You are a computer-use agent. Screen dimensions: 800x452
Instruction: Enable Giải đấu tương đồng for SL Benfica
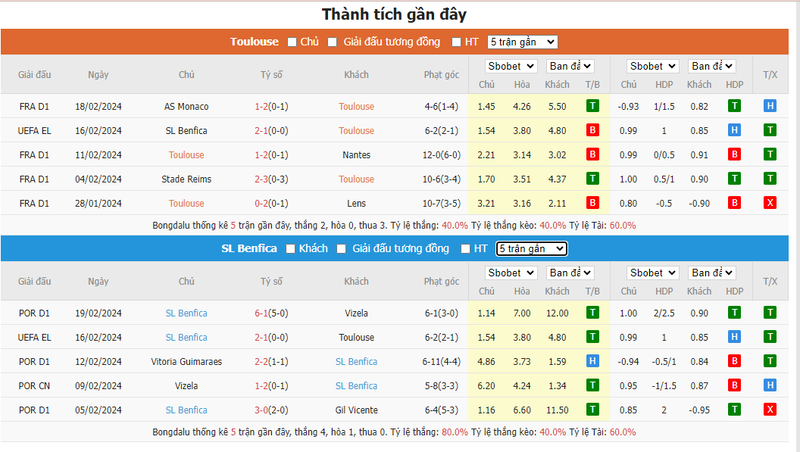341,249
